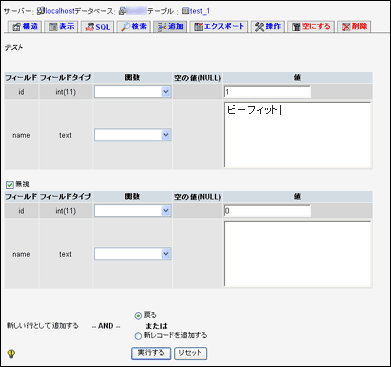
Task: Click the server icon beside localhost
Action: coord(41,11)
